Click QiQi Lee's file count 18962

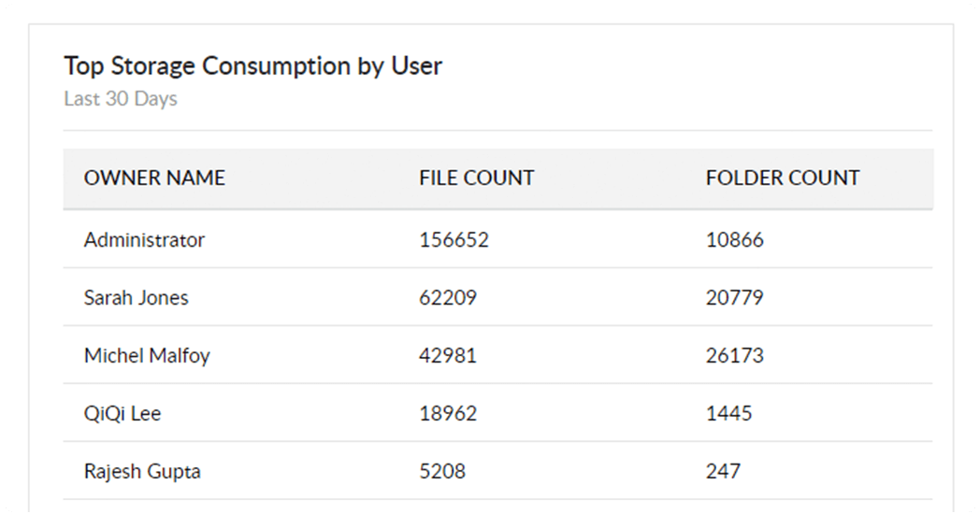pyautogui.click(x=448, y=413)
